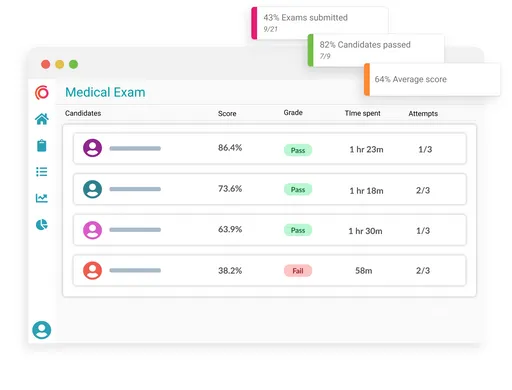Open the home icon in the sidebar
The height and width of the screenshot is (390, 512).
tap(42, 119)
